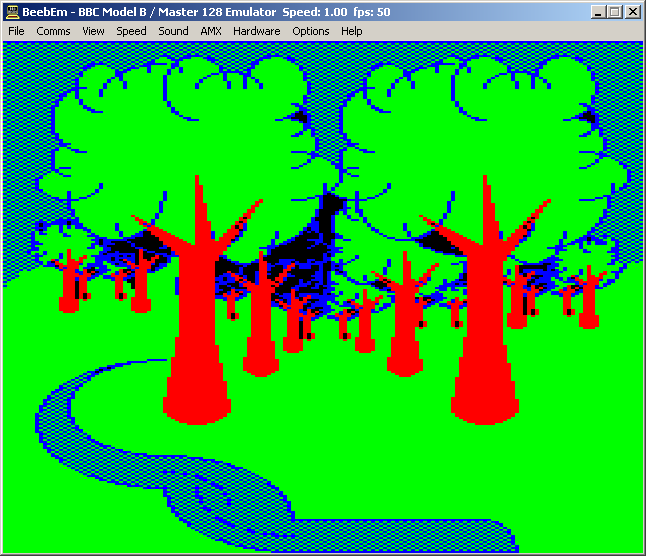Open the Comms menu

[x=53, y=31]
